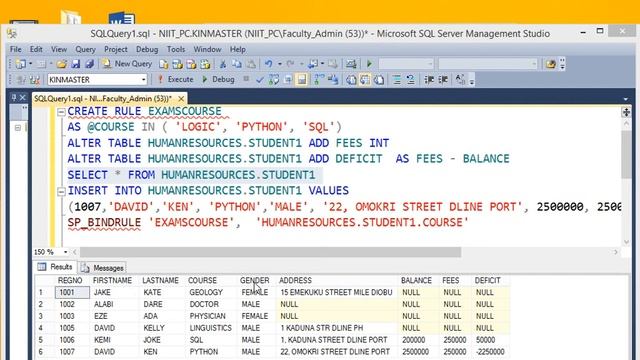
Task: Open the Window menu
Action: 207,49
